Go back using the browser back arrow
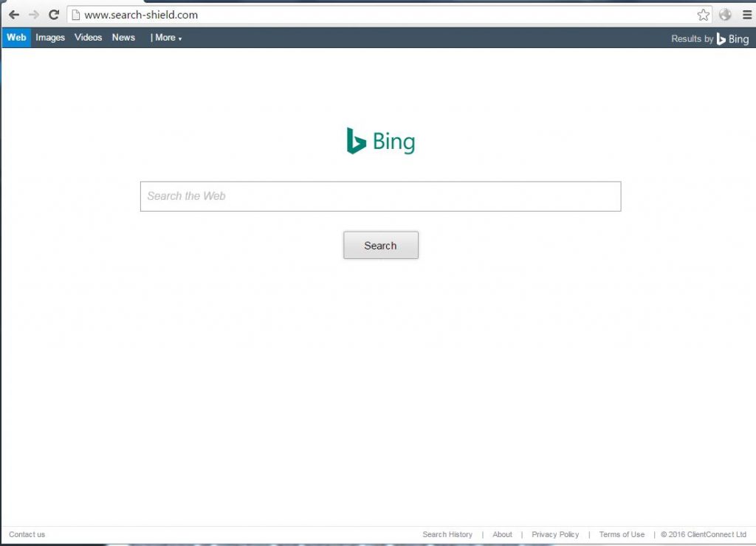756x546 pixels. click(x=14, y=15)
